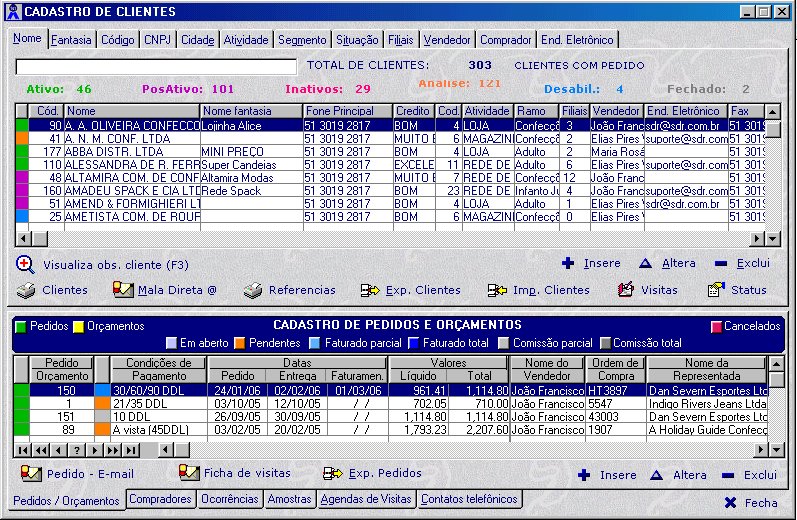Select the Contatos telefônicos tab

469,499
